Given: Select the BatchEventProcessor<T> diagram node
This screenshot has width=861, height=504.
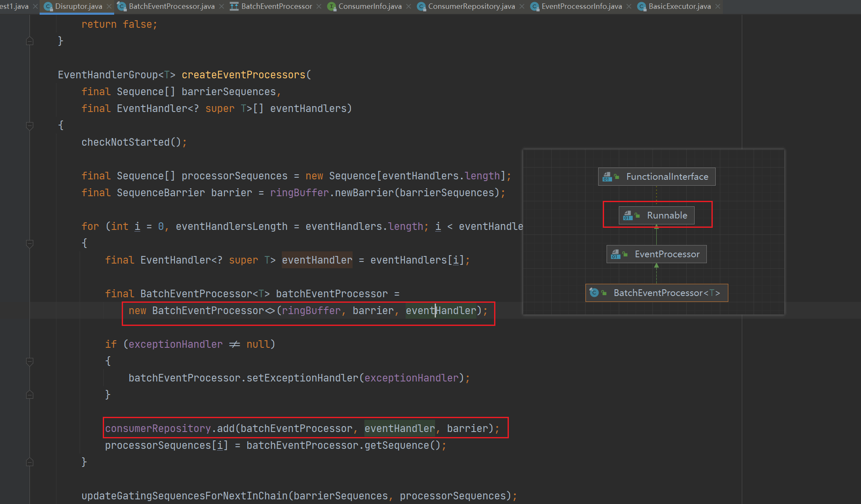Looking at the screenshot, I should [657, 293].
